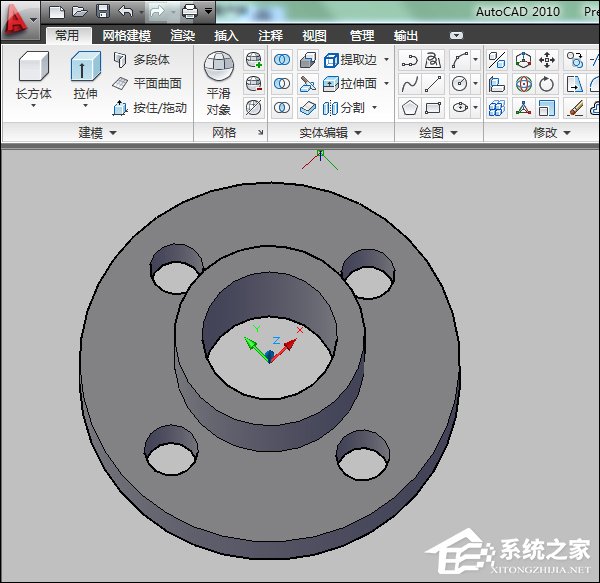Image resolution: width=600 pixels, height=583 pixels.
Task: Open the 渲染 ribbon tab
Action: point(183,36)
